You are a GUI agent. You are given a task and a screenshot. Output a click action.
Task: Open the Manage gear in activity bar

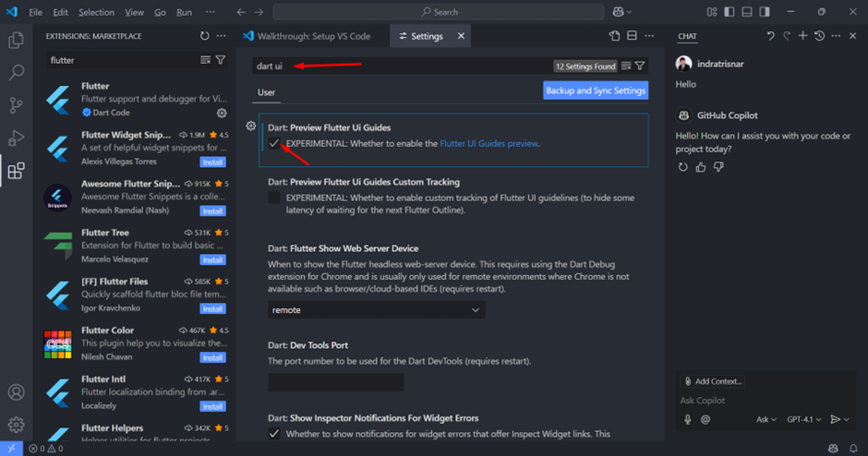coord(16,425)
